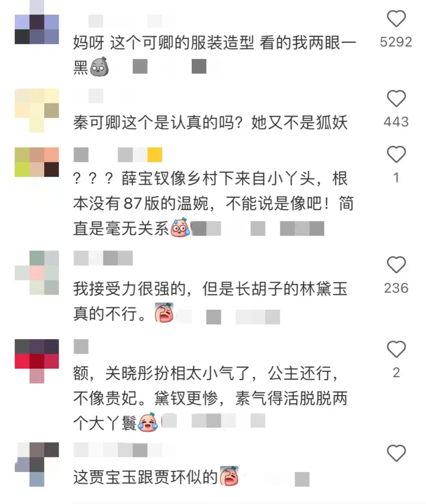Open the avatar beside 薛宝钗 comment
Screen dimensions: 426x504
[37, 162]
